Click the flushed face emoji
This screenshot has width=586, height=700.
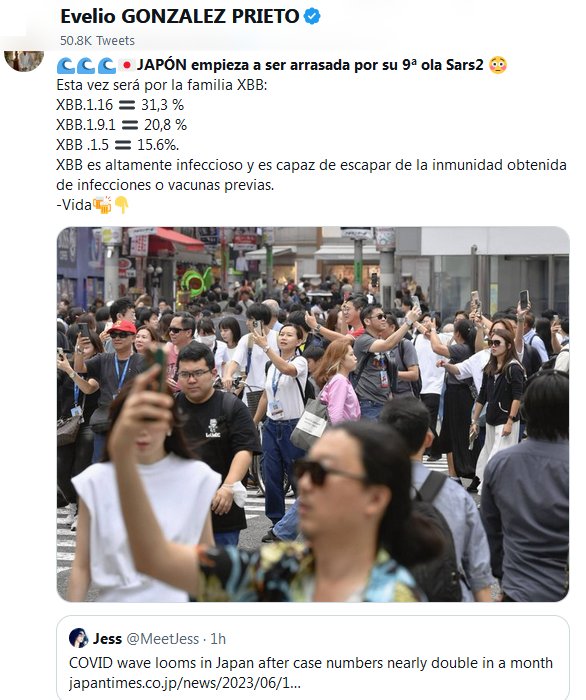(498, 65)
